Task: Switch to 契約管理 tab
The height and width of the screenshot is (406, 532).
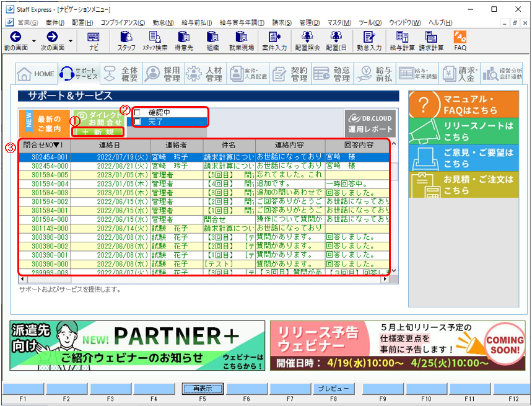Action: pos(290,74)
